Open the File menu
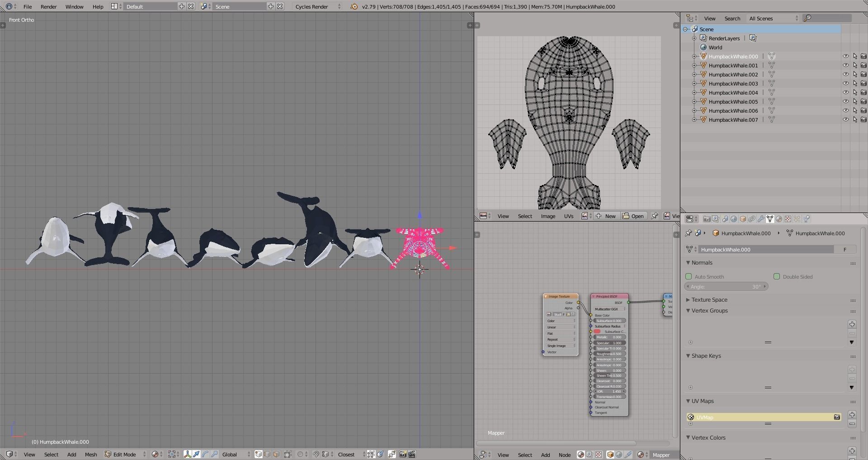 coord(28,7)
